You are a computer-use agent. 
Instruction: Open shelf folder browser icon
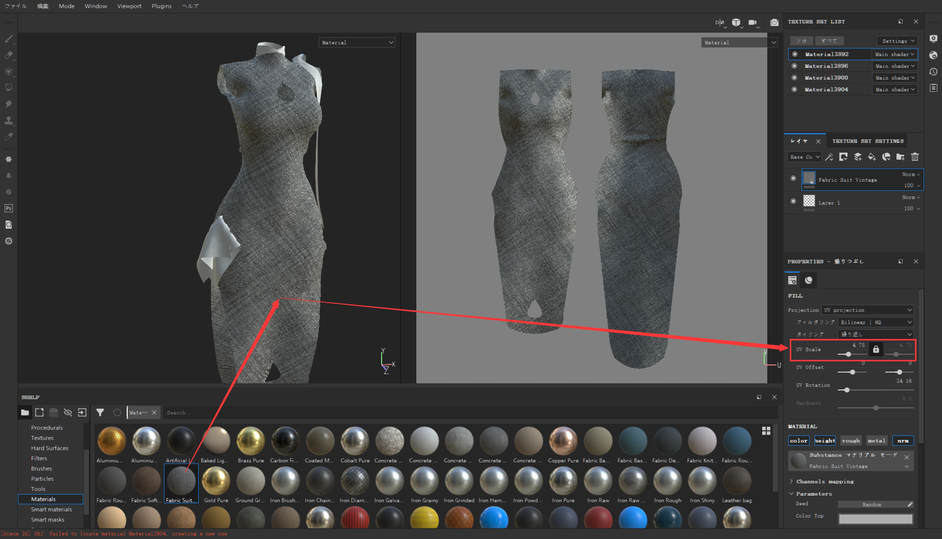[25, 412]
